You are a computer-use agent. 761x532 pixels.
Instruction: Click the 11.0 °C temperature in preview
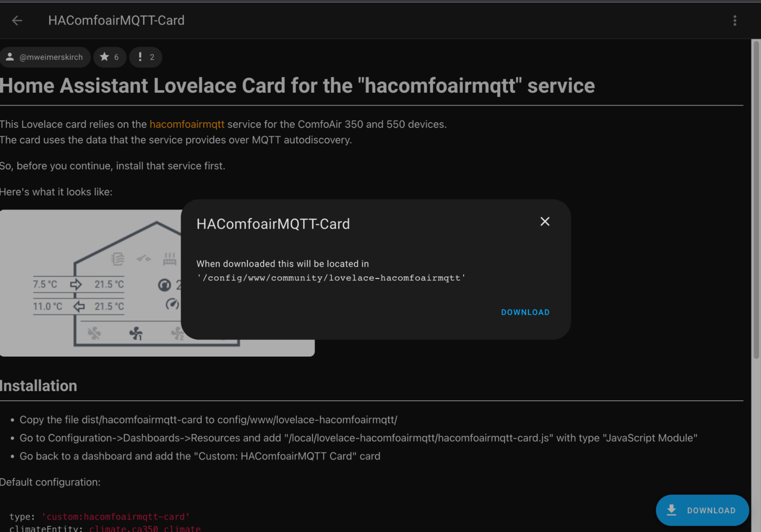[x=48, y=306]
